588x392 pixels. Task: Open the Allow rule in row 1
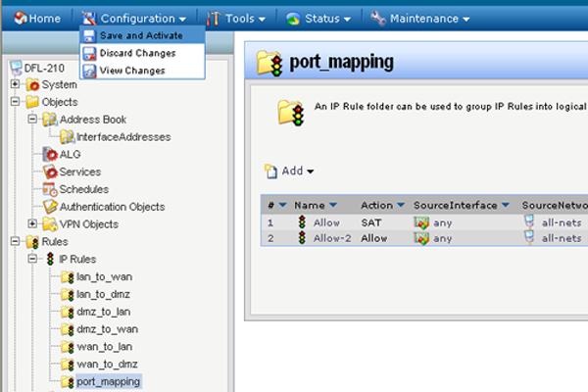(x=324, y=222)
